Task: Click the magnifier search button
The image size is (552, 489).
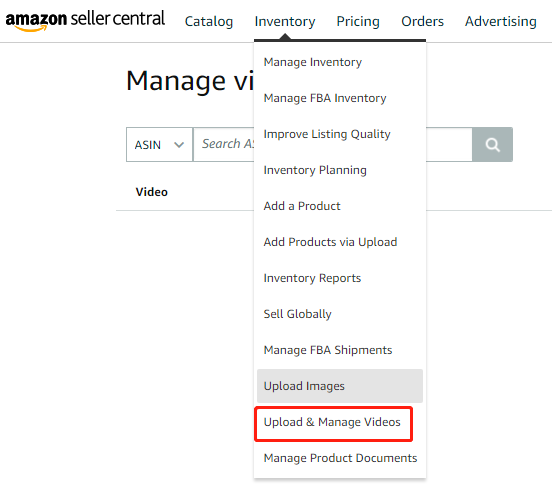Action: click(x=492, y=145)
